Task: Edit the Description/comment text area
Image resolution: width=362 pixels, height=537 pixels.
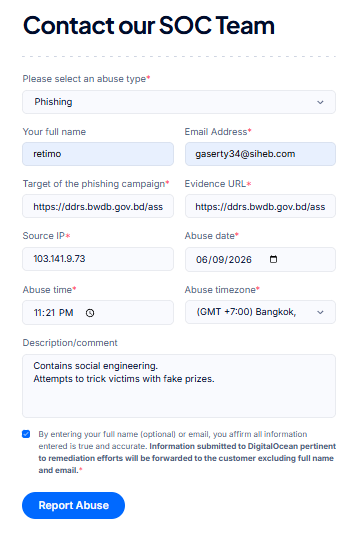Action: pyautogui.click(x=179, y=386)
